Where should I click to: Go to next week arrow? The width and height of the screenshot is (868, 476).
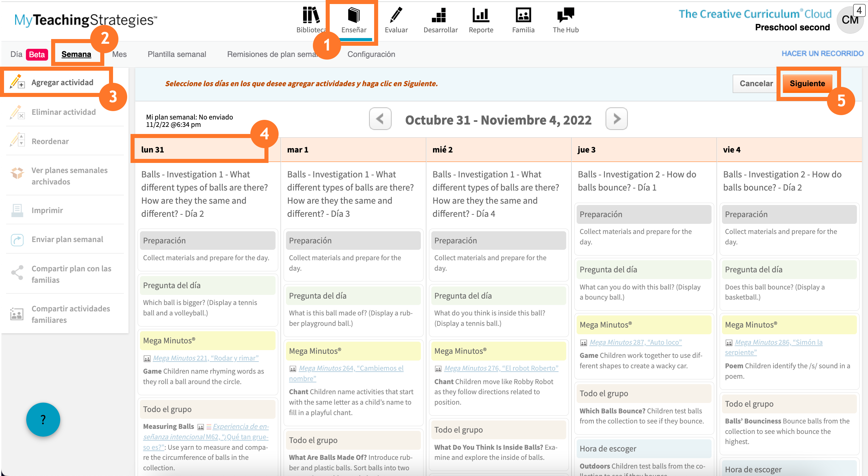[616, 118]
